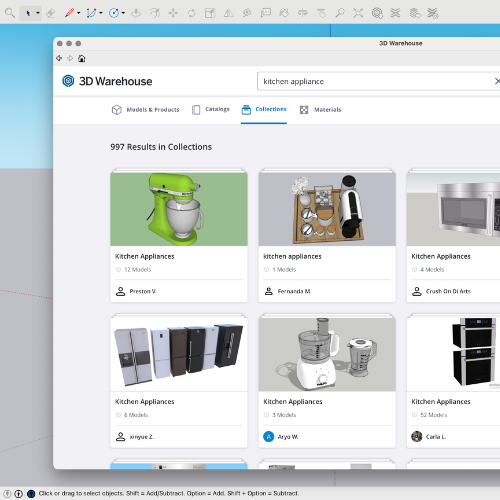Open Extension Warehouse toolbar icon

click(395, 13)
